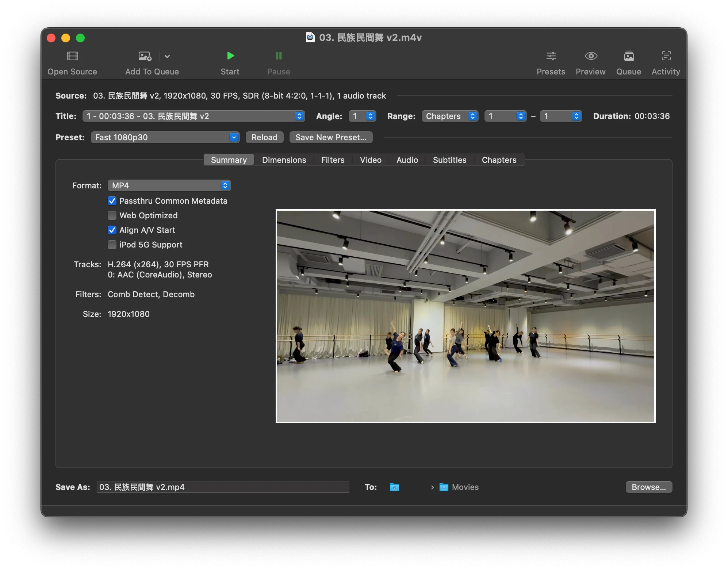Screen dimensions: 728x571
Task: Open the Range Chapters dropdown
Action: coord(450,116)
